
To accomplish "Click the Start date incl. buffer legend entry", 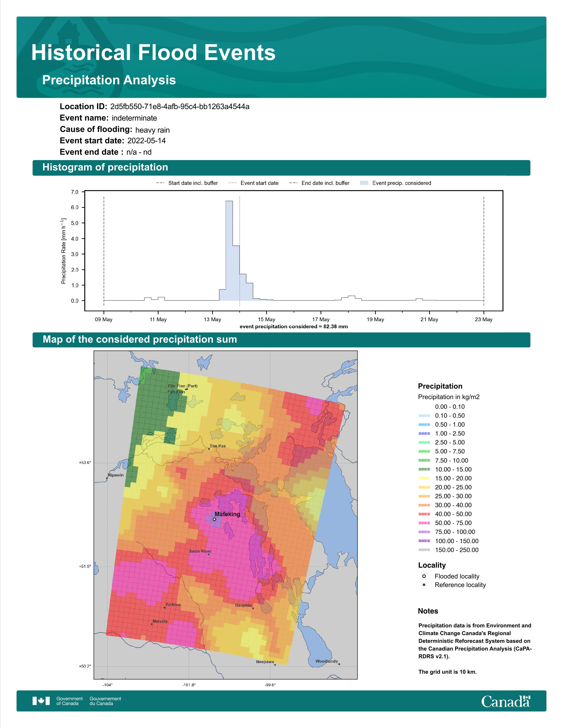I will click(187, 183).
